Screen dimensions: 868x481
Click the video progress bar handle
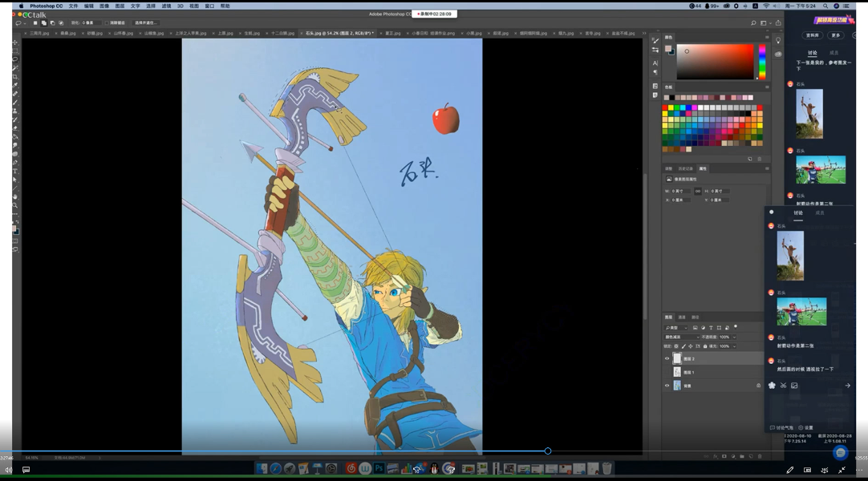pyautogui.click(x=547, y=451)
